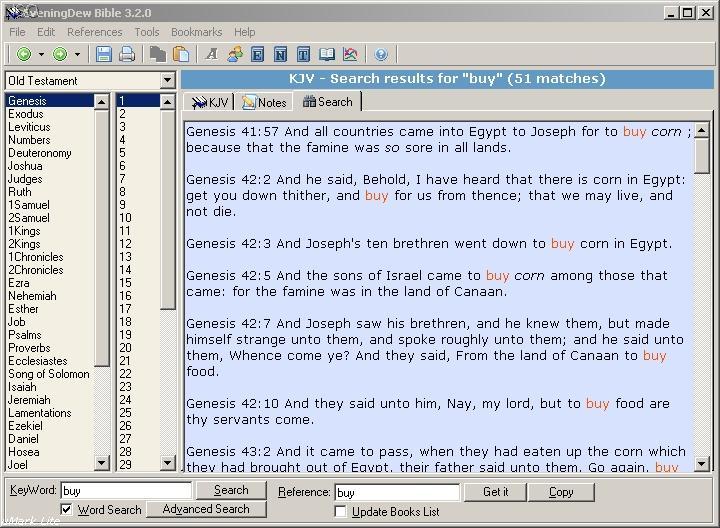Viewport: 720px width, 528px height.
Task: Switch to the KJV tab
Action: click(209, 102)
